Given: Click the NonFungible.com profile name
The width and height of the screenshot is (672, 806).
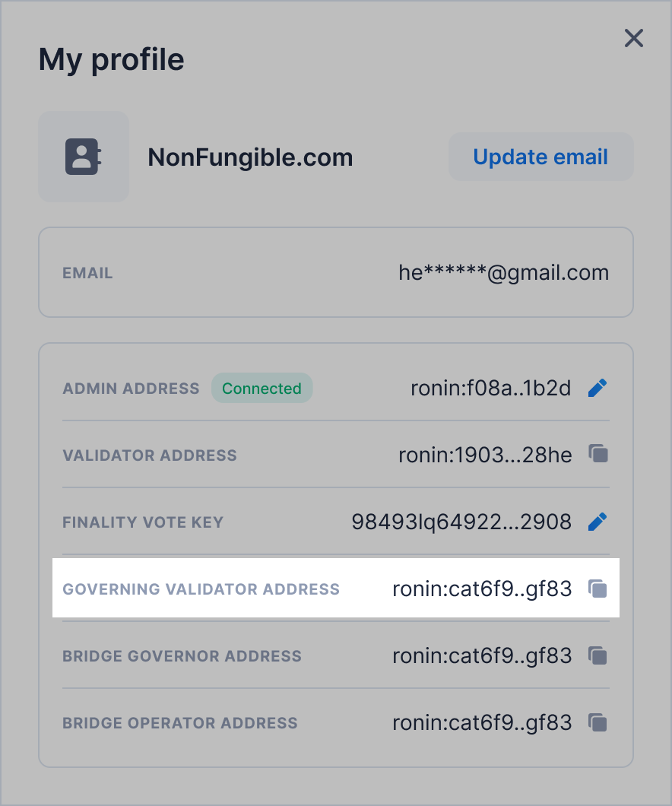Looking at the screenshot, I should pyautogui.click(x=250, y=157).
